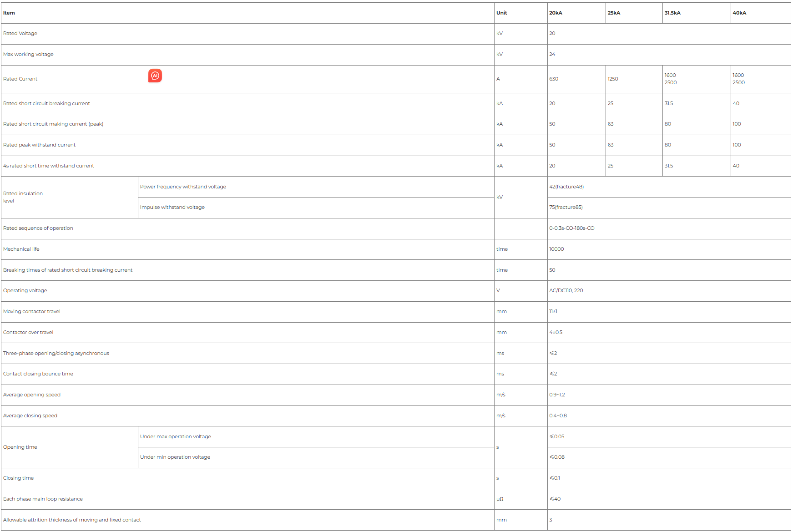Screen dimensions: 793x532
Task: Click the "Under max operation voltage" cell
Action: pos(176,437)
